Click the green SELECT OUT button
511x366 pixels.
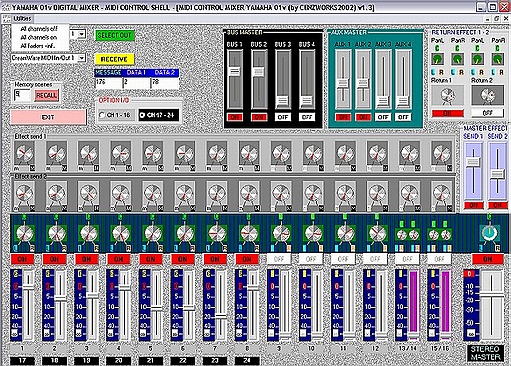click(x=115, y=35)
